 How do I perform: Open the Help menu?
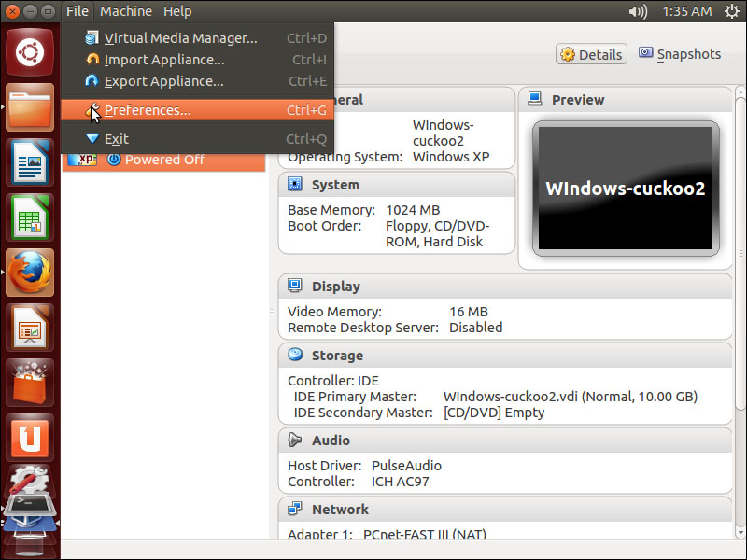[177, 11]
